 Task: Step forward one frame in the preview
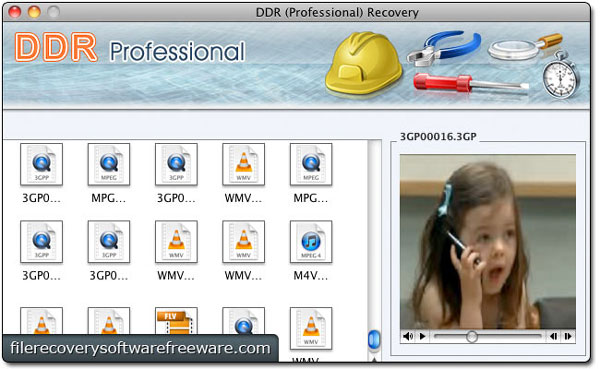[x=568, y=336]
